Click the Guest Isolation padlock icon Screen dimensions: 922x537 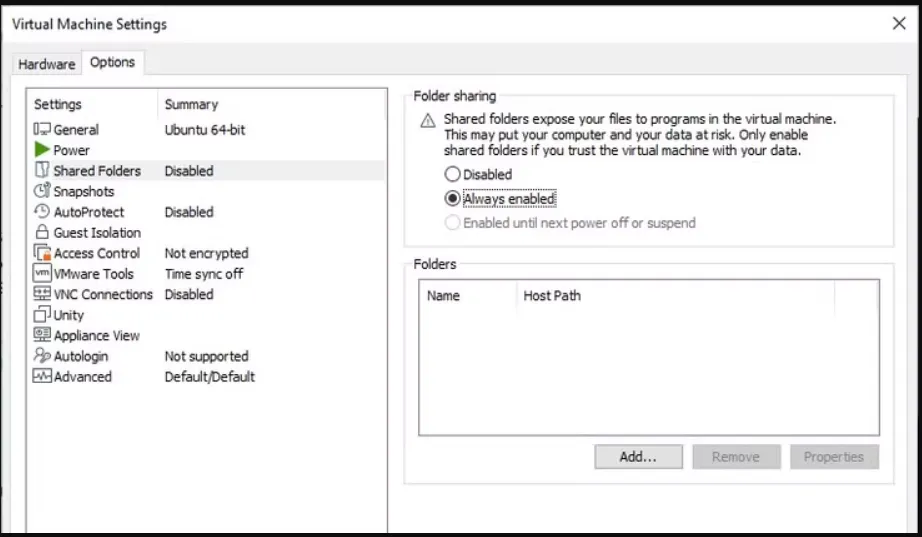(42, 233)
